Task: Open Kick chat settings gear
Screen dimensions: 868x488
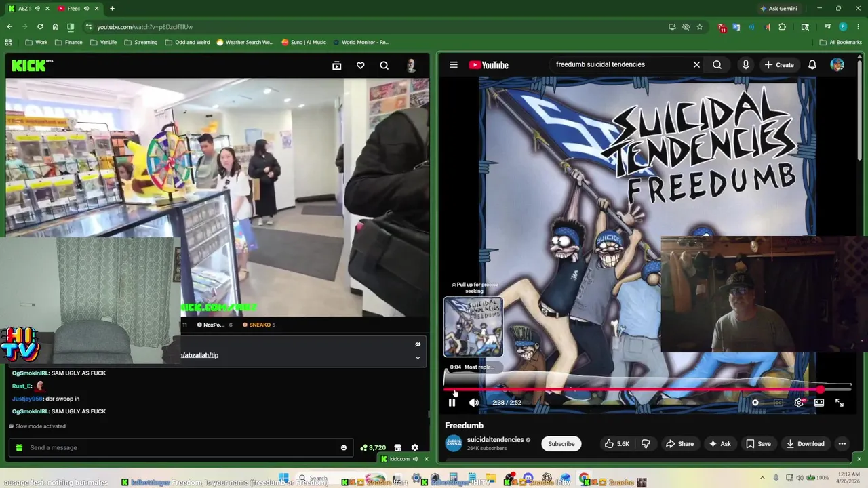Action: [415, 447]
